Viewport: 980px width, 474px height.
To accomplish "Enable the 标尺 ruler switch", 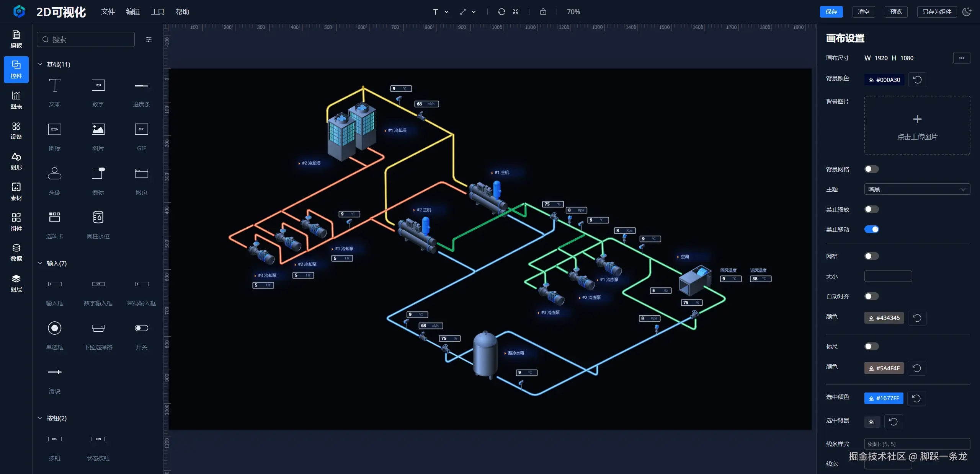I will click(871, 346).
